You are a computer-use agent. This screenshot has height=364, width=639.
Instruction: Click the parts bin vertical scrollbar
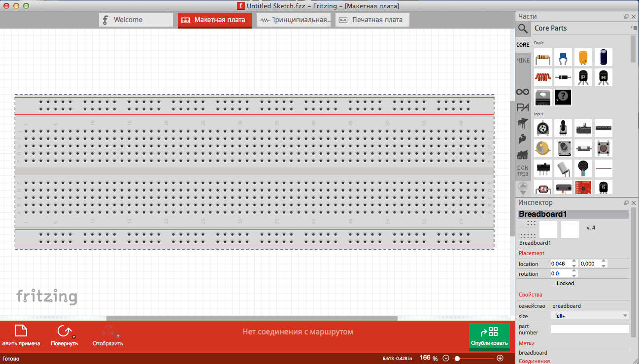pyautogui.click(x=633, y=49)
